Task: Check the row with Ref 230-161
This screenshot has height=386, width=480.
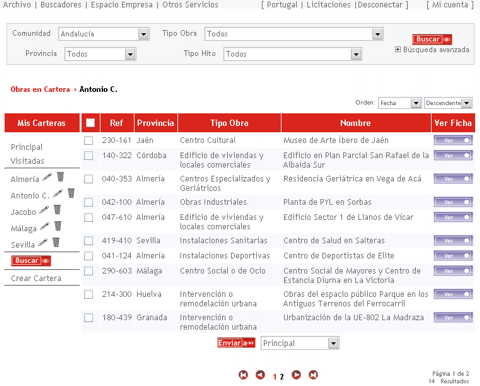Action: pyautogui.click(x=88, y=140)
